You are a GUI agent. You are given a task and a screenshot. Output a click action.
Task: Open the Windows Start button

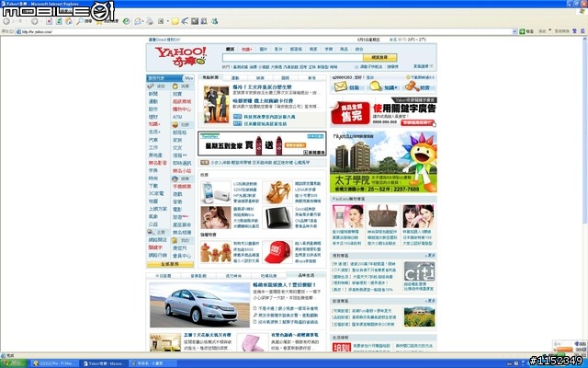14,363
